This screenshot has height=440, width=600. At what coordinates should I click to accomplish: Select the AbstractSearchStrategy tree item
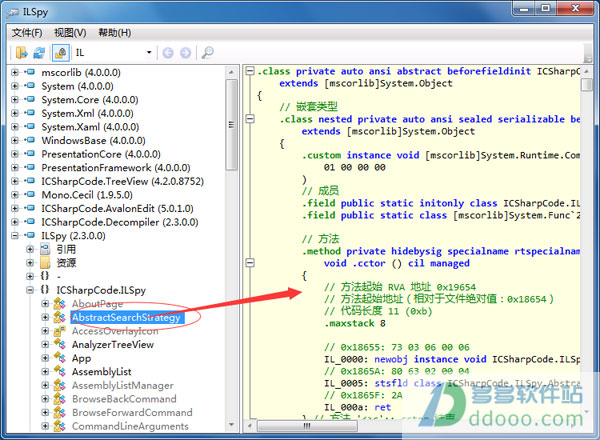[x=127, y=317]
